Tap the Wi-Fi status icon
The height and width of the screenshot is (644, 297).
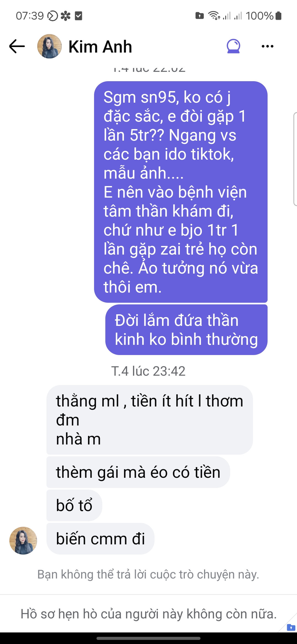(214, 15)
